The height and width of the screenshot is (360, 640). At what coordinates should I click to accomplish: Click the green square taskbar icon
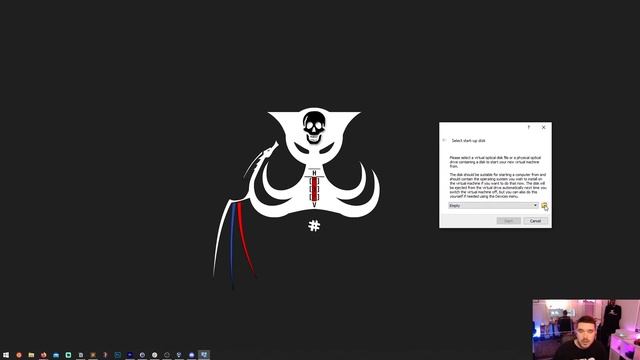point(68,355)
